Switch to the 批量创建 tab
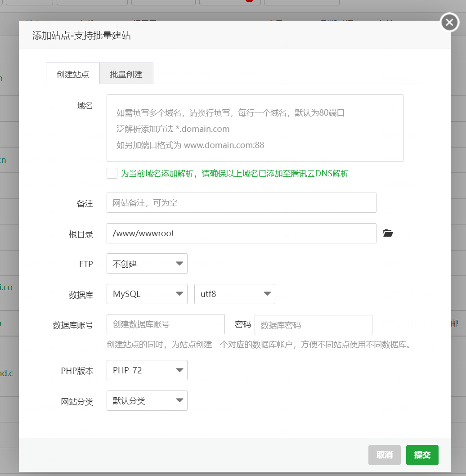The width and height of the screenshot is (466, 476). pos(126,74)
